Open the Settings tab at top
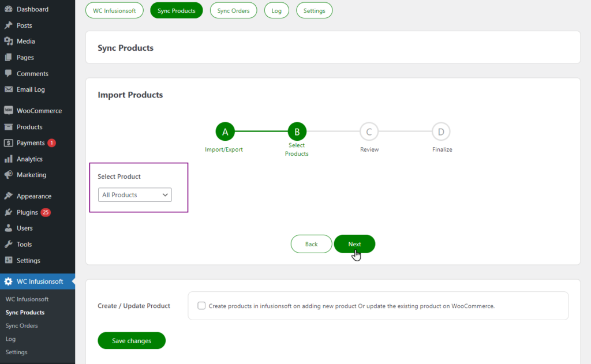Image resolution: width=591 pixels, height=364 pixels. point(315,10)
